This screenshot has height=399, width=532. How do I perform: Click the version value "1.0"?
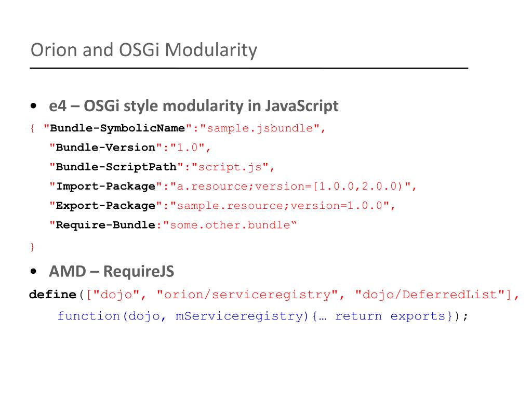[187, 148]
